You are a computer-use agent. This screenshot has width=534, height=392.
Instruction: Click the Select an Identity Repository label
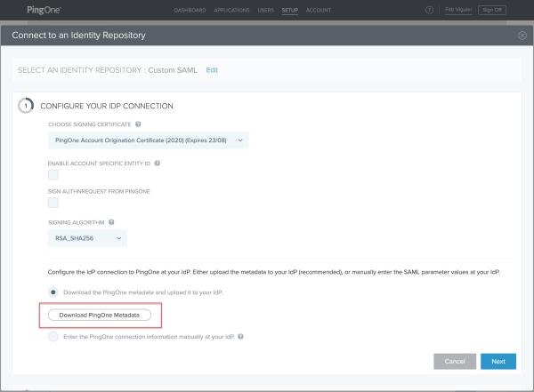[79, 70]
